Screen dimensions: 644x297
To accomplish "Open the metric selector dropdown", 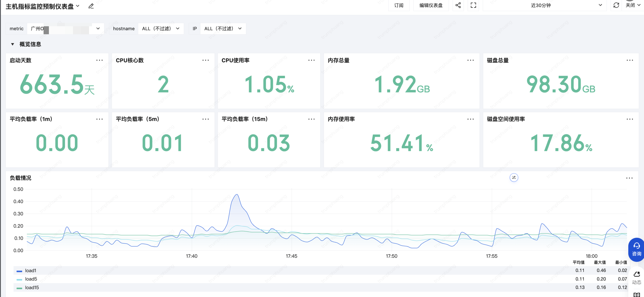I will tap(66, 28).
